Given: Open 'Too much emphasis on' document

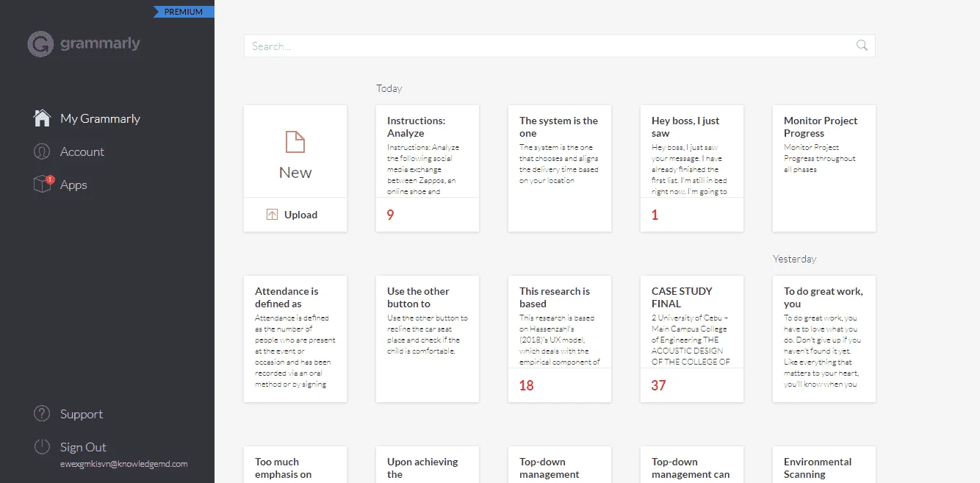Looking at the screenshot, I should pos(295,465).
